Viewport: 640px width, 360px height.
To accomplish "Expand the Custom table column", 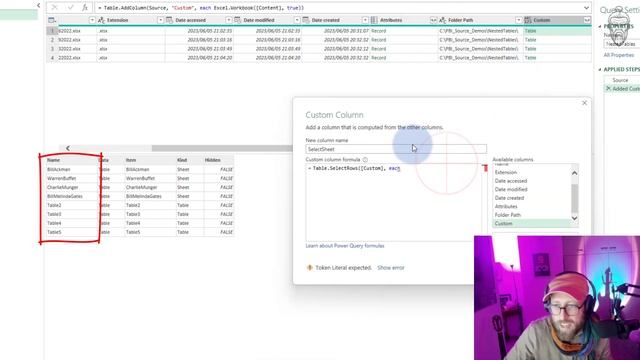I will click(x=587, y=20).
